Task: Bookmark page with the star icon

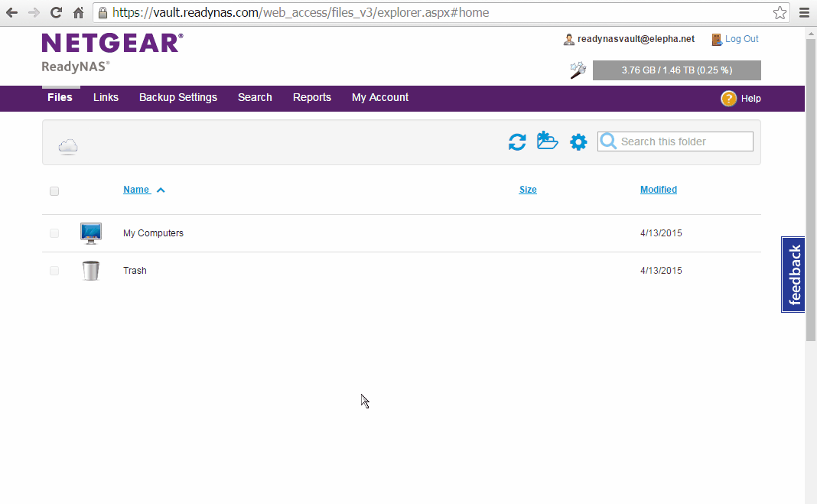Action: click(x=780, y=13)
